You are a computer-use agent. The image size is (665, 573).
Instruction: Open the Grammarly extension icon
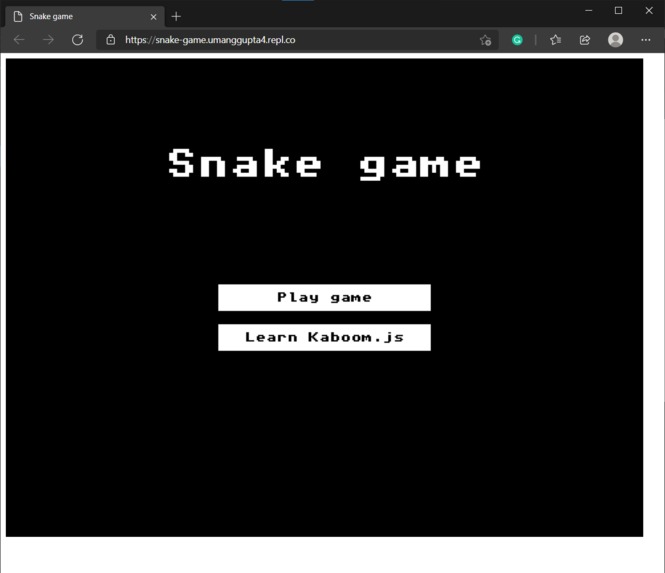pos(517,40)
